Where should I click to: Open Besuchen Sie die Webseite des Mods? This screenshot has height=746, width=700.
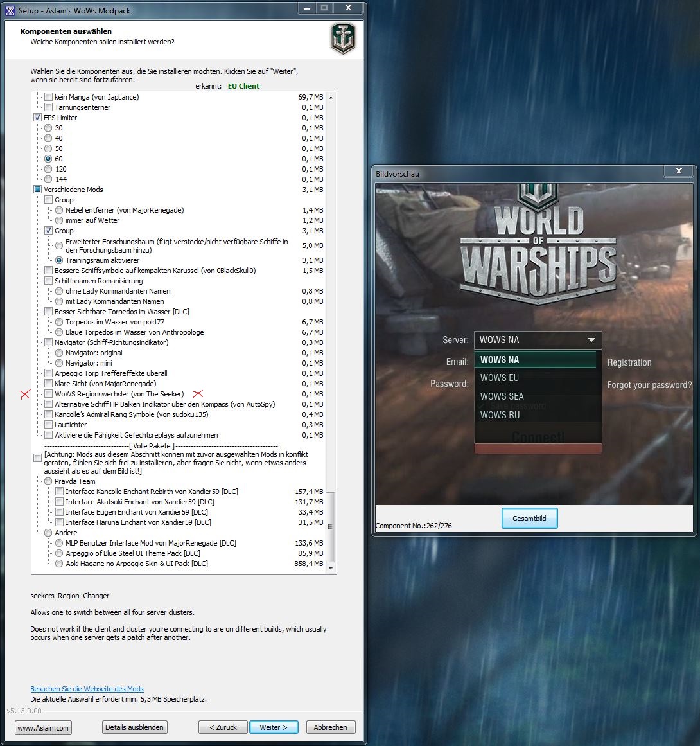(x=87, y=689)
